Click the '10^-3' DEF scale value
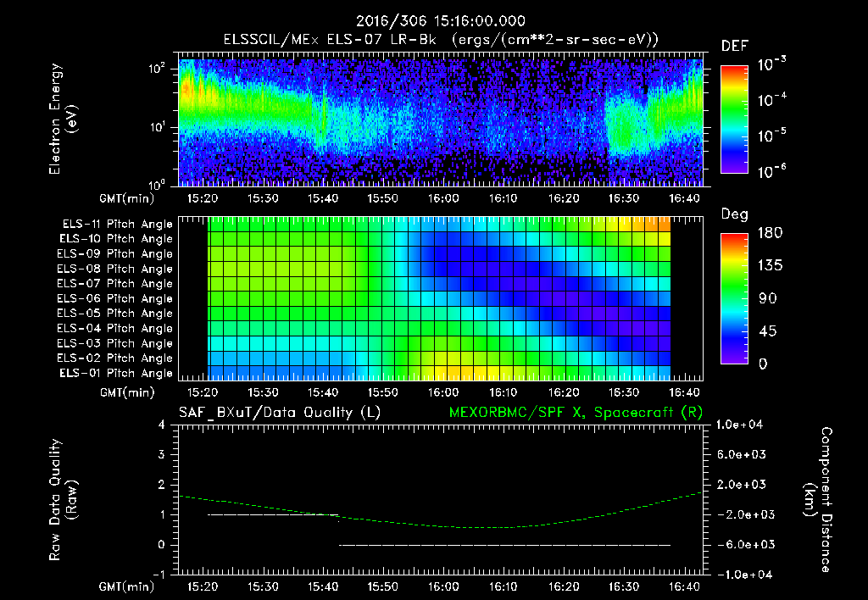 771,64
